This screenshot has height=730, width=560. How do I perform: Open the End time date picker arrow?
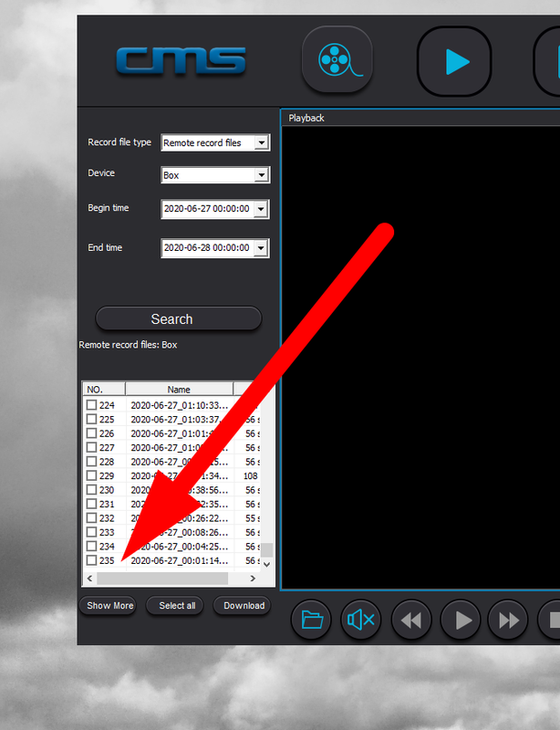click(x=261, y=248)
